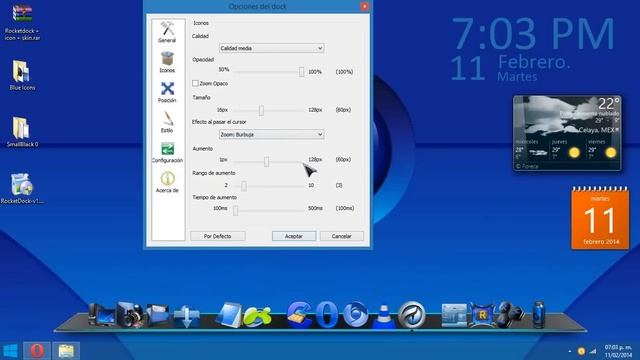This screenshot has height=360, width=640.
Task: Open the downloads arrow icon in dock
Action: pos(186,316)
